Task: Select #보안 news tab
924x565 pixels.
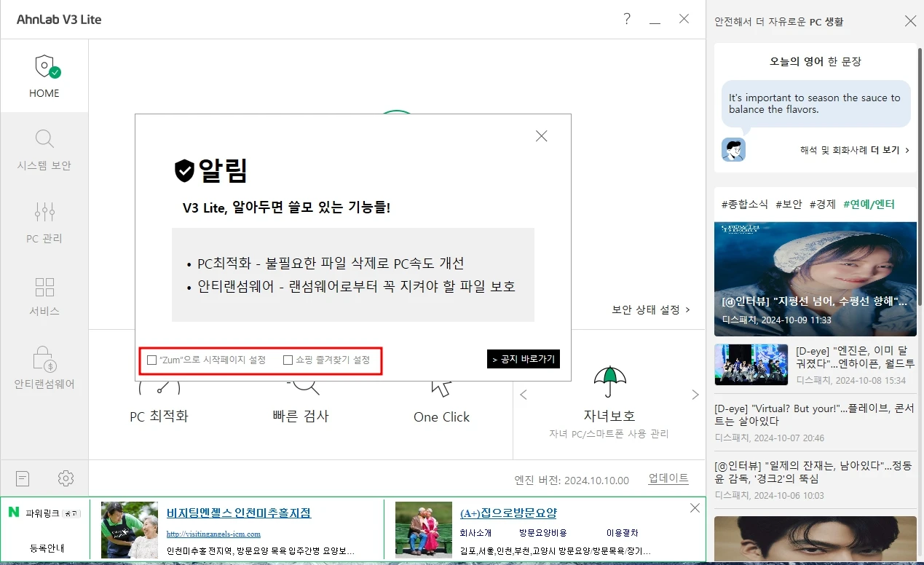Action: 789,204
